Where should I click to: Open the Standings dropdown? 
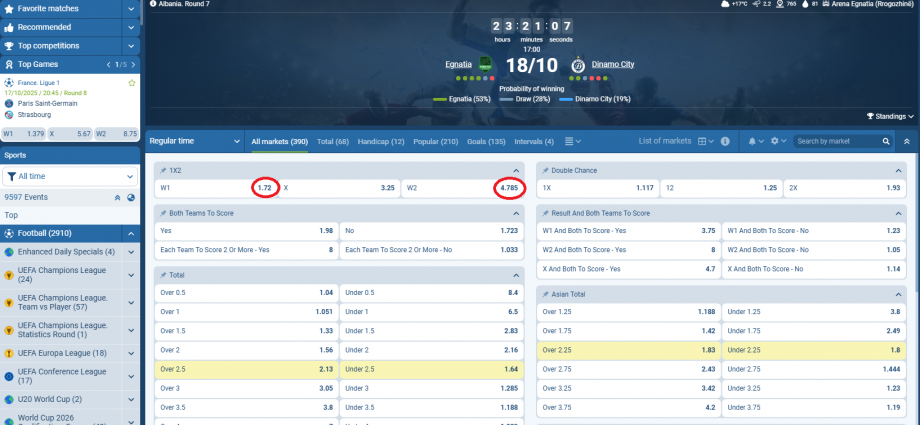pos(890,117)
